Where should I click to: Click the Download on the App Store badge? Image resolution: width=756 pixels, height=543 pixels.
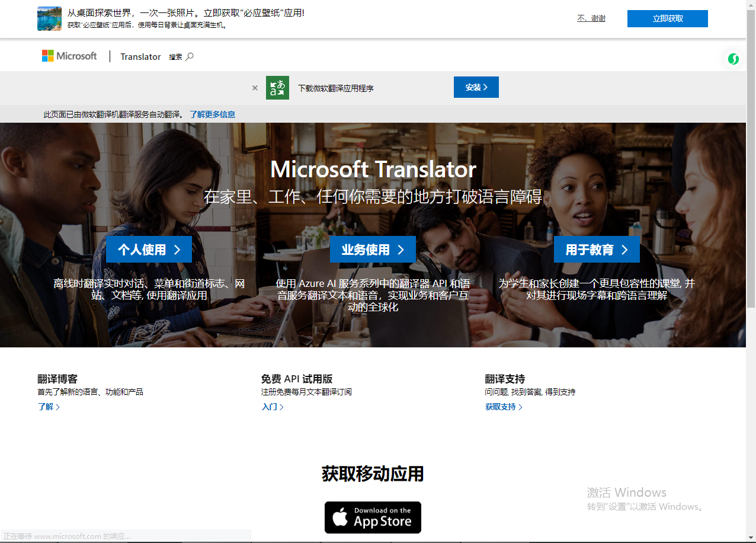pyautogui.click(x=373, y=518)
